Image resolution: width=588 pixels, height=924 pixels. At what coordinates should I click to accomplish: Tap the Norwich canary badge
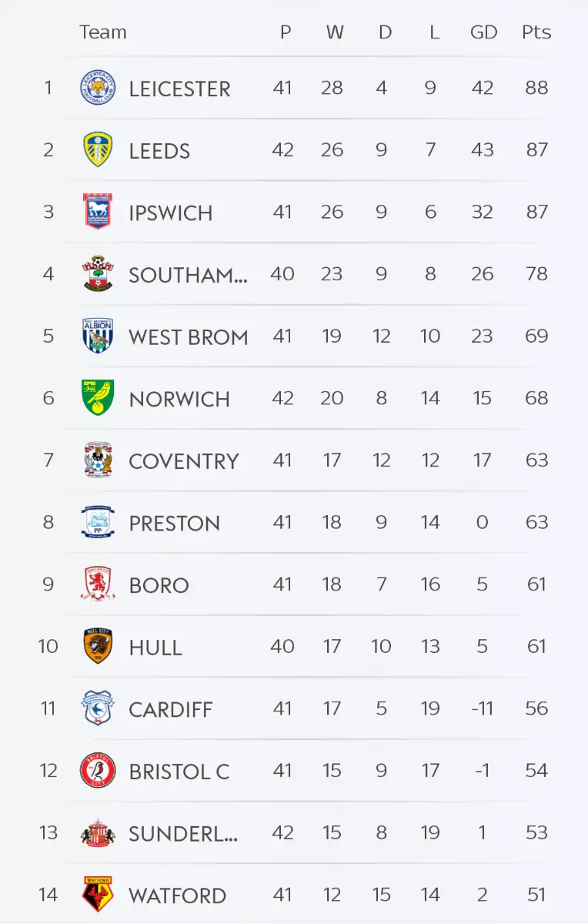98,398
